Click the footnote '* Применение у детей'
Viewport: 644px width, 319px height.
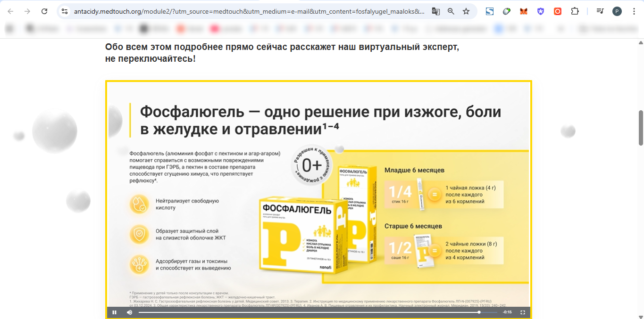(178, 293)
